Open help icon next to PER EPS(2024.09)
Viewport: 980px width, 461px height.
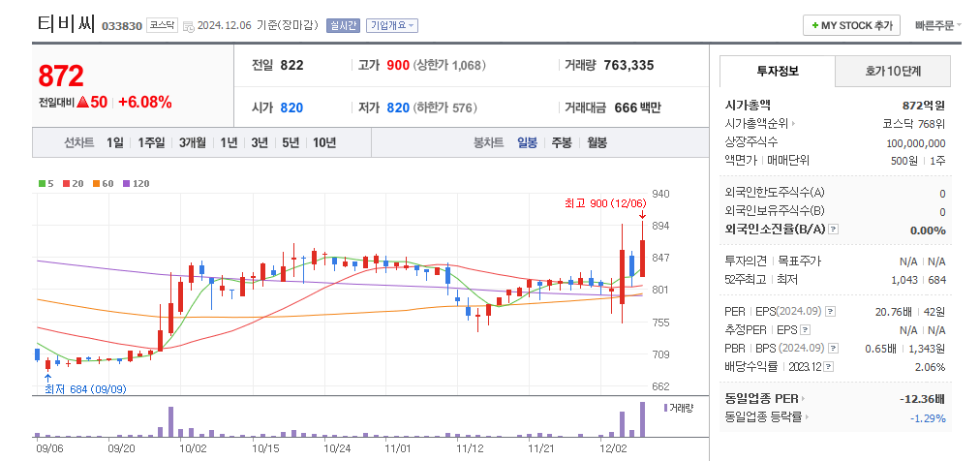click(830, 311)
